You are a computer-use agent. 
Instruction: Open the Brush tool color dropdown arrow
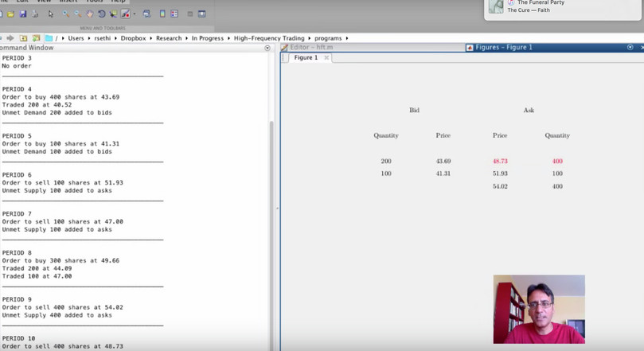[134, 14]
